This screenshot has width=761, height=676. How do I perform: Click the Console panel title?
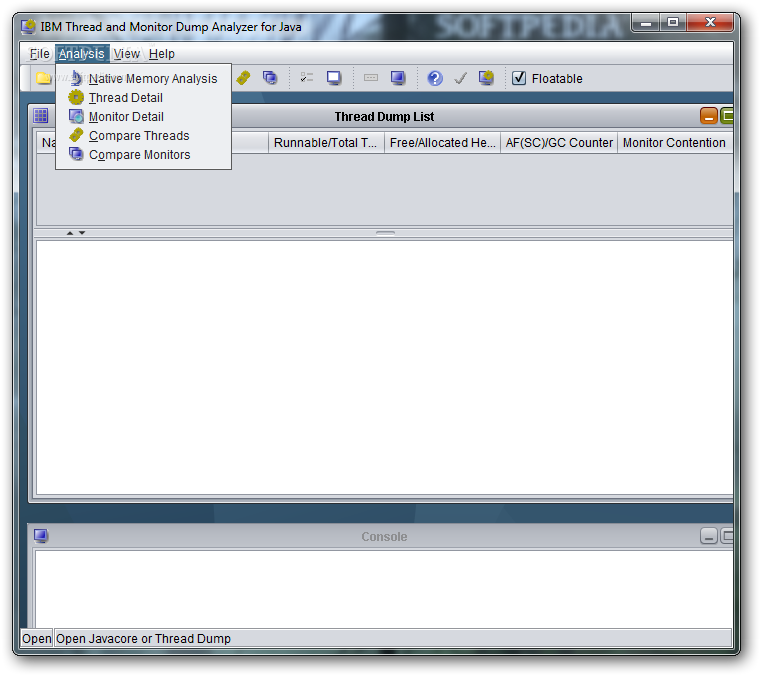tap(384, 536)
